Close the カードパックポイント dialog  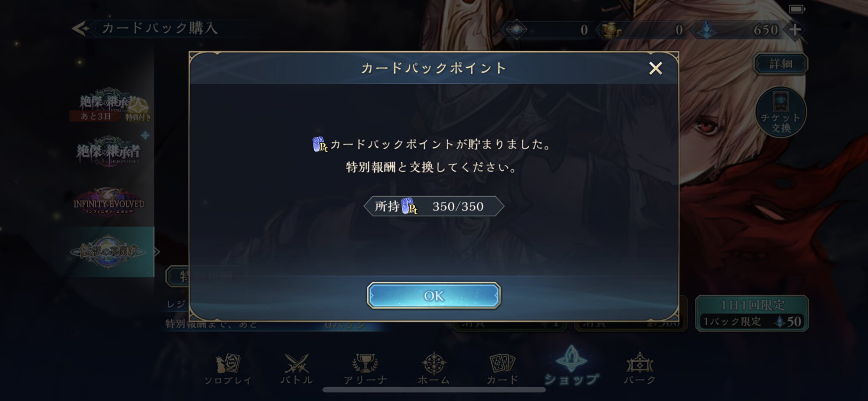coord(655,68)
